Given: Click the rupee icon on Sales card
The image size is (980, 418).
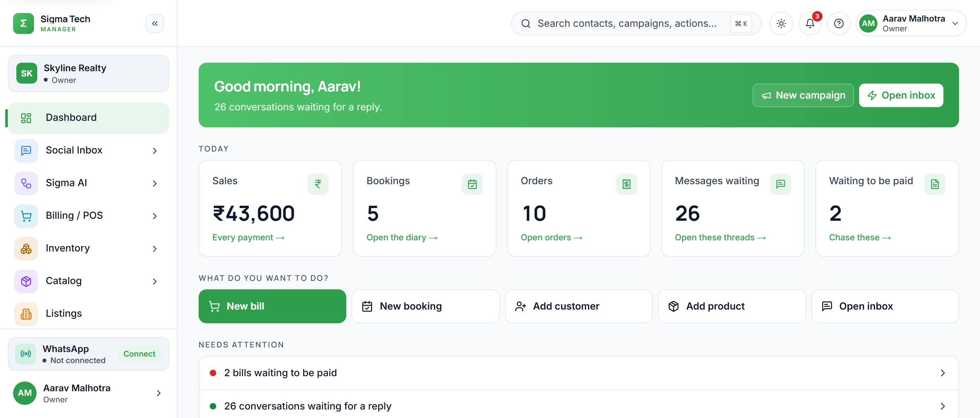Looking at the screenshot, I should (x=318, y=184).
